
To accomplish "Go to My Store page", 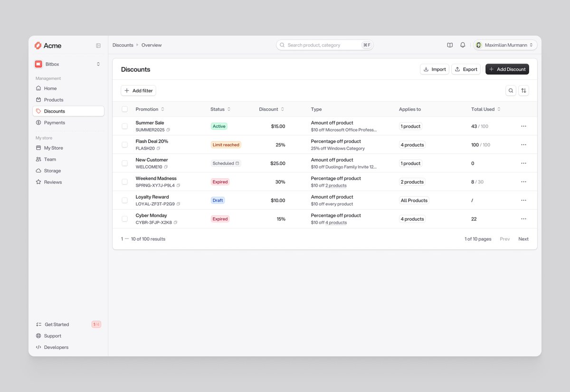I will [x=68, y=148].
